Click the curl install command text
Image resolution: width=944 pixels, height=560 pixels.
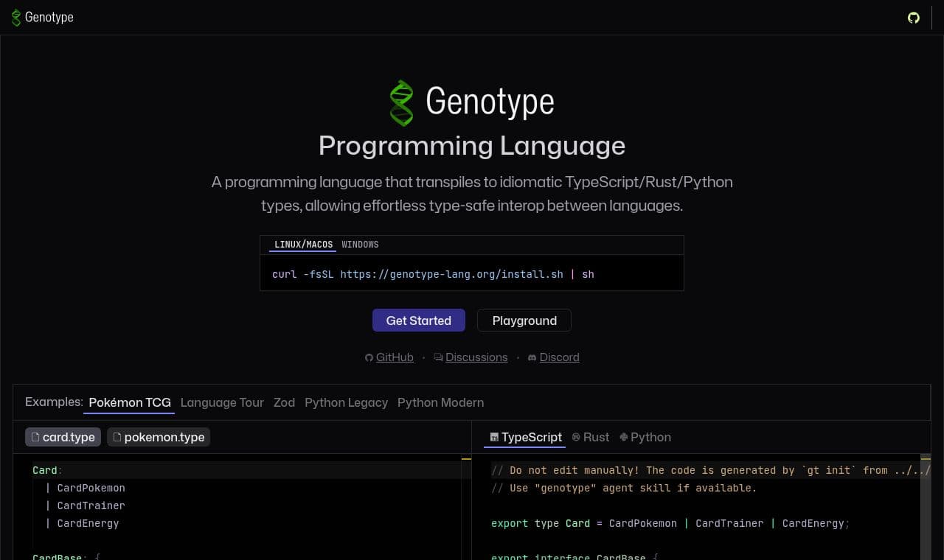click(x=433, y=274)
